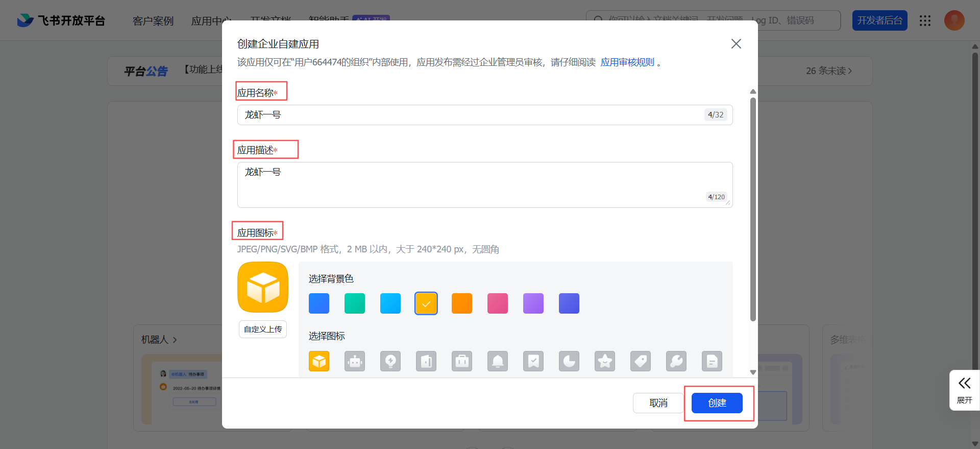
Task: Select the document app icon
Action: click(712, 361)
